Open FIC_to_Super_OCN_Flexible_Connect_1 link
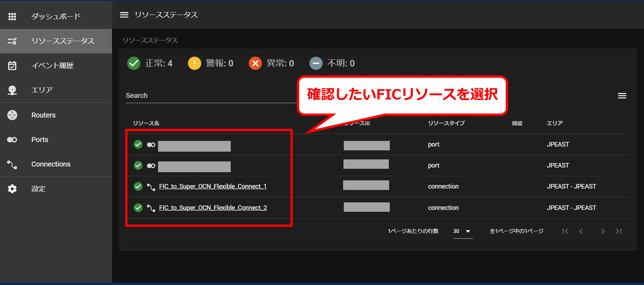Image resolution: width=644 pixels, height=285 pixels. (213, 186)
